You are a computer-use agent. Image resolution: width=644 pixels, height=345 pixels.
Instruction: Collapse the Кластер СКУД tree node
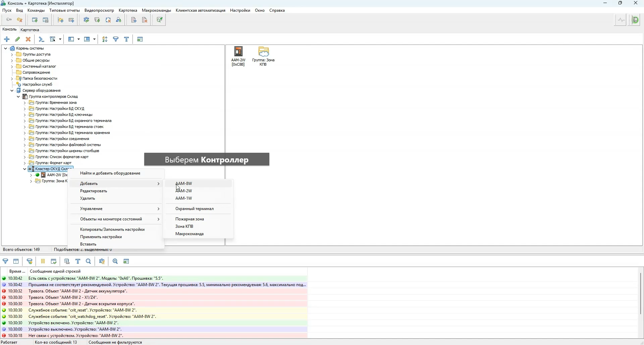[25, 169]
